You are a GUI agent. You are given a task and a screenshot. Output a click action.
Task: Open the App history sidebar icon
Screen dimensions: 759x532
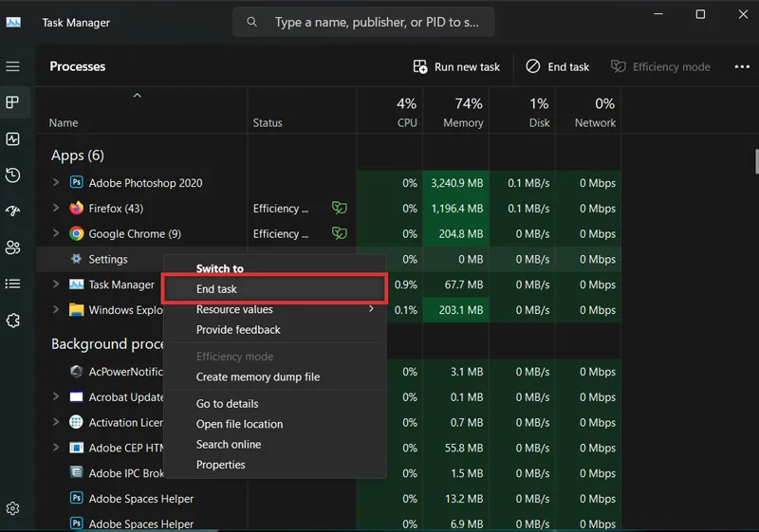(13, 175)
